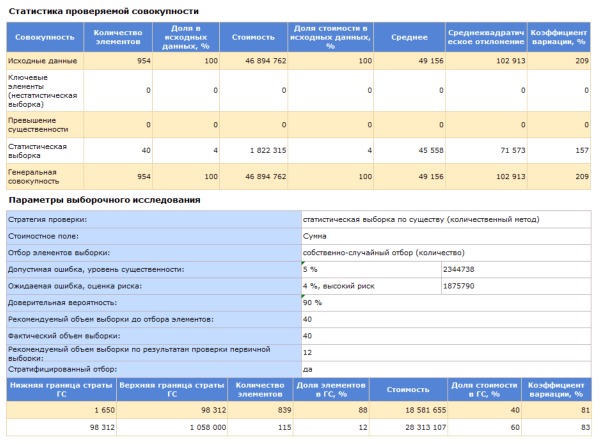Click the 'Сумма' value cell
The image size is (600, 444).
tap(446, 236)
